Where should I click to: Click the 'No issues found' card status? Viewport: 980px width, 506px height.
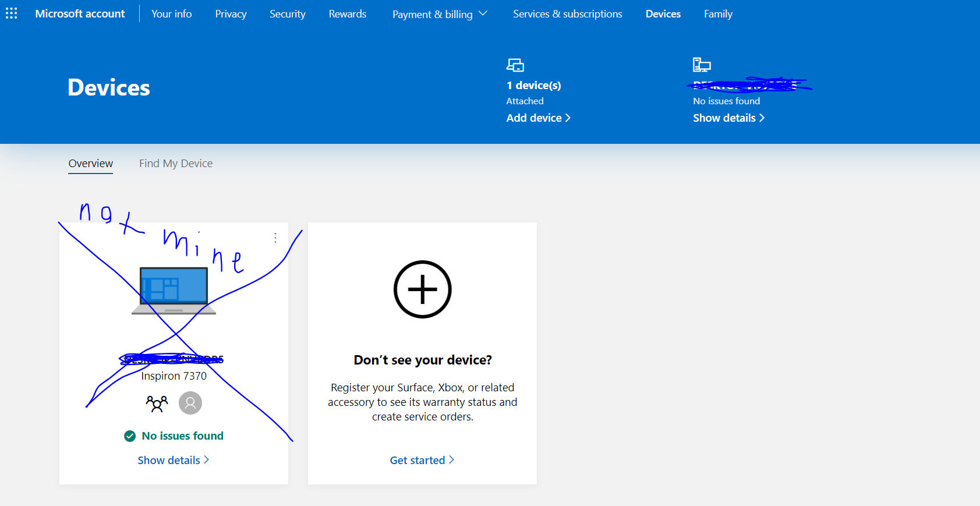click(182, 436)
